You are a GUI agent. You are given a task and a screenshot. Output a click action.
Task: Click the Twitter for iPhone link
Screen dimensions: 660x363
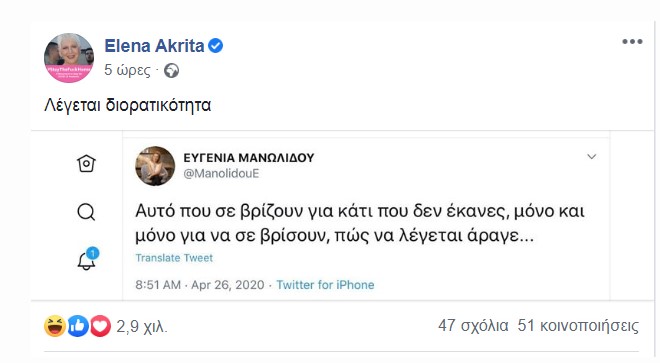click(x=325, y=285)
